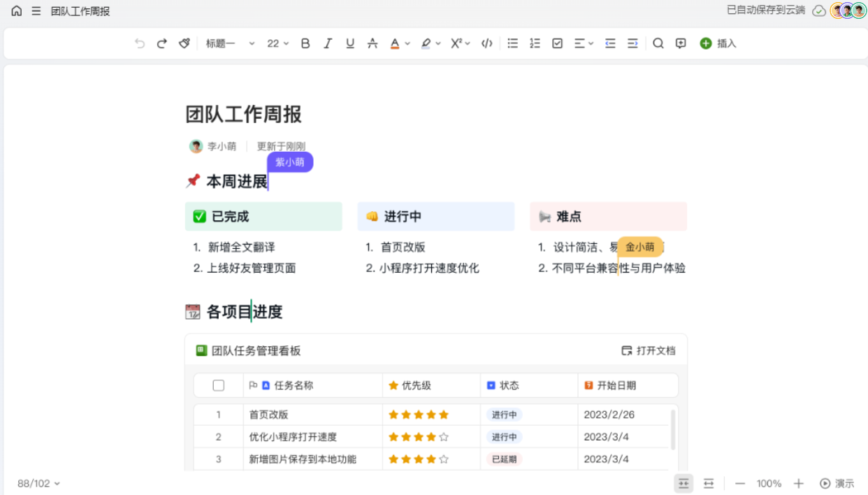Click the green Insert button
This screenshot has height=495, width=868.
[x=718, y=43]
